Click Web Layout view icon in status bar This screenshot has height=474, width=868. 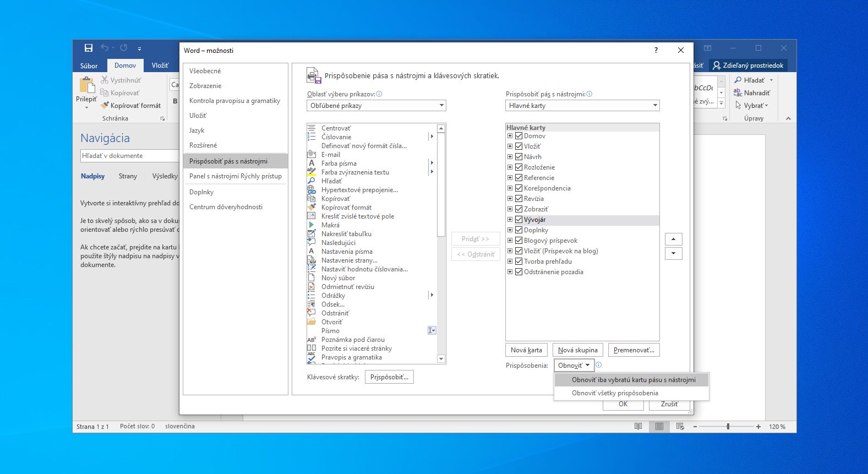[x=680, y=427]
